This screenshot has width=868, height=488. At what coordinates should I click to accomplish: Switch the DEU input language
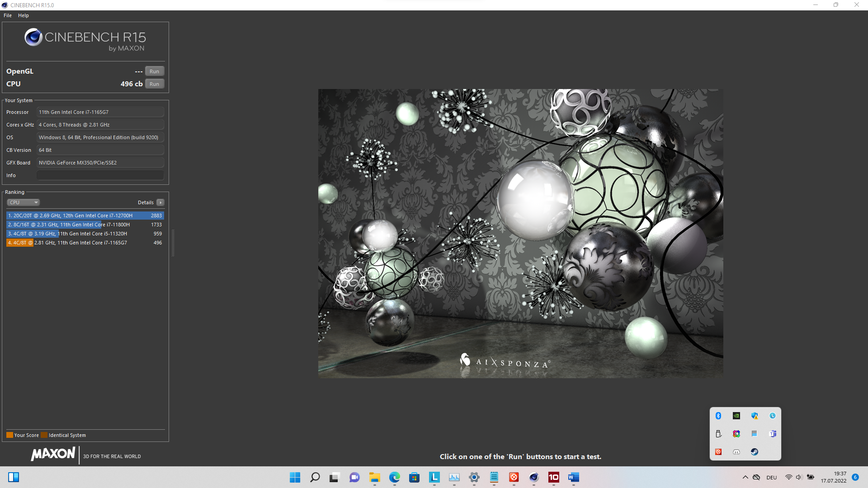(x=772, y=478)
